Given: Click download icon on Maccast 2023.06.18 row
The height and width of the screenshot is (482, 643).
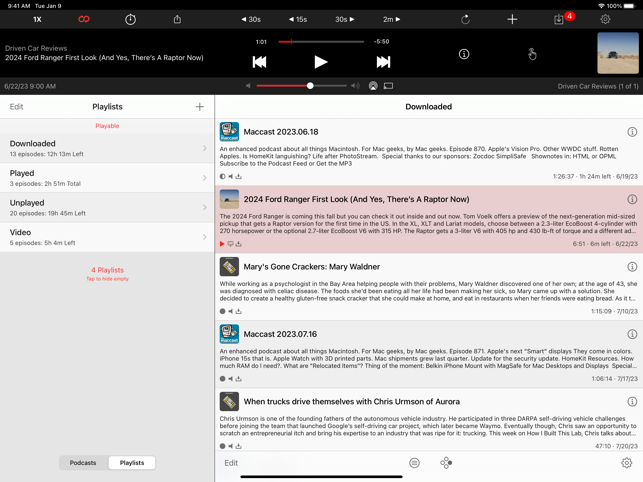Looking at the screenshot, I should [x=239, y=176].
